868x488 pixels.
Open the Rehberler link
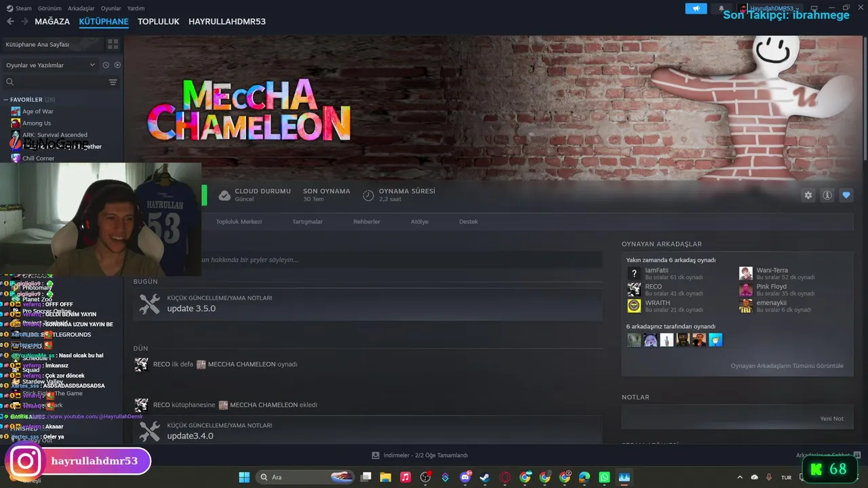pos(367,222)
